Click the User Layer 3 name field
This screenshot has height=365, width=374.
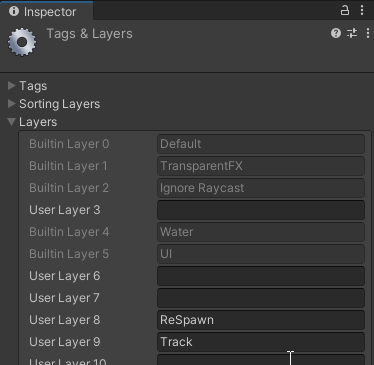(x=261, y=210)
